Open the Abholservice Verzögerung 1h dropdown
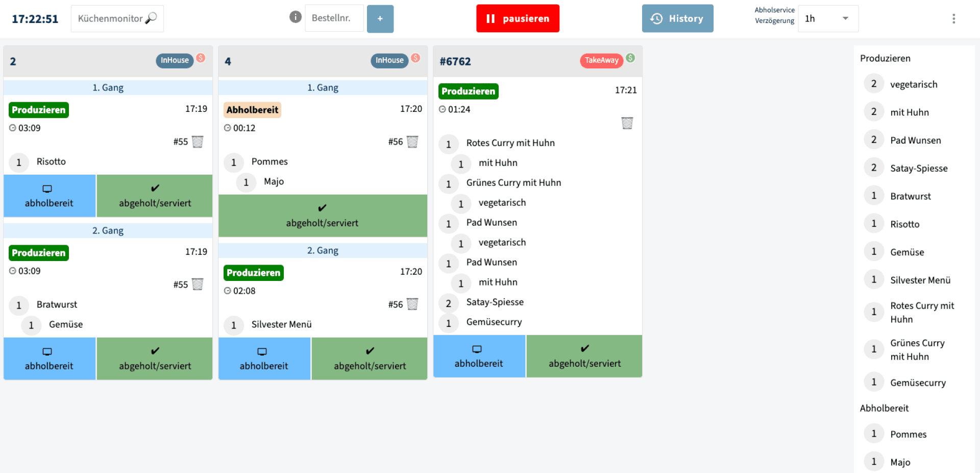Viewport: 980px width, 473px height. click(x=827, y=19)
